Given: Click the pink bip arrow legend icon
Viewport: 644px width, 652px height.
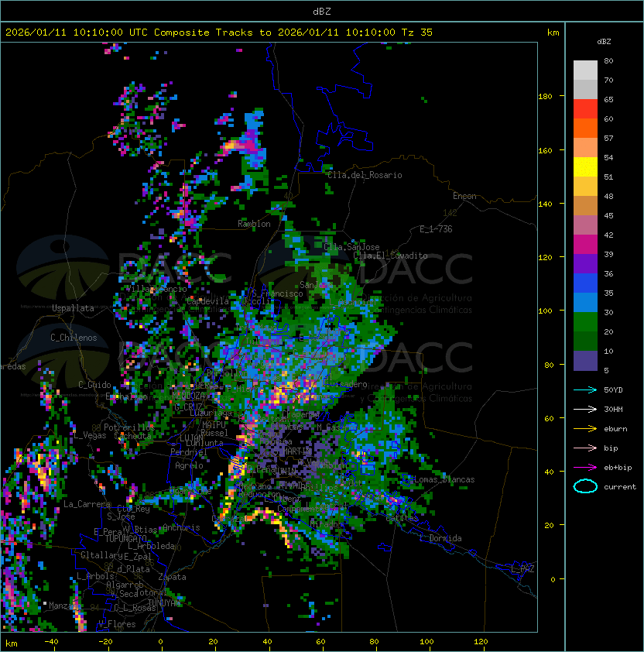Looking at the screenshot, I should coord(585,448).
